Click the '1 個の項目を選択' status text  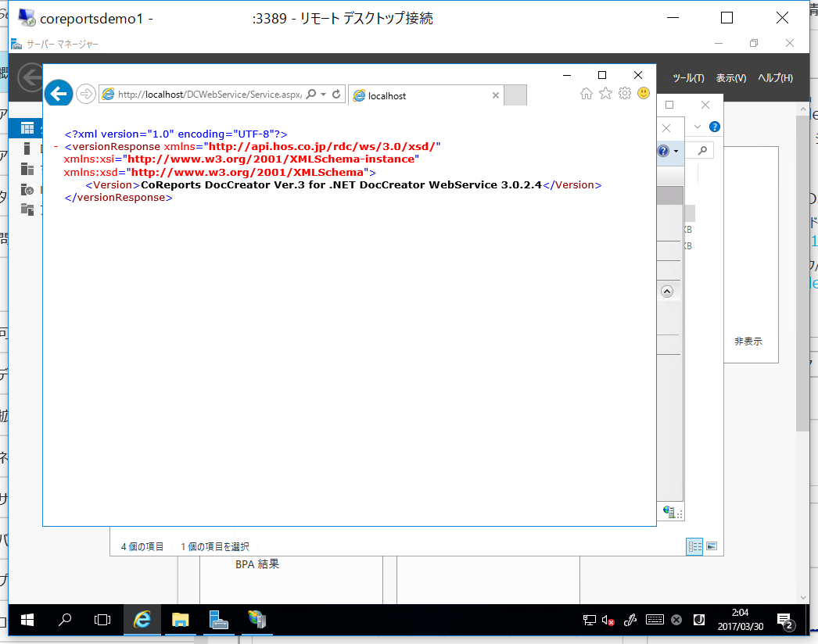point(215,546)
